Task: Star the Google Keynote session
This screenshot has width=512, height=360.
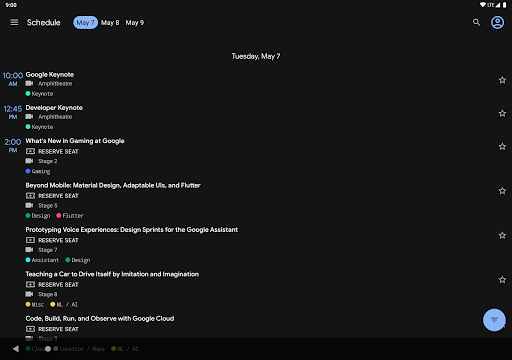Action: (x=502, y=80)
